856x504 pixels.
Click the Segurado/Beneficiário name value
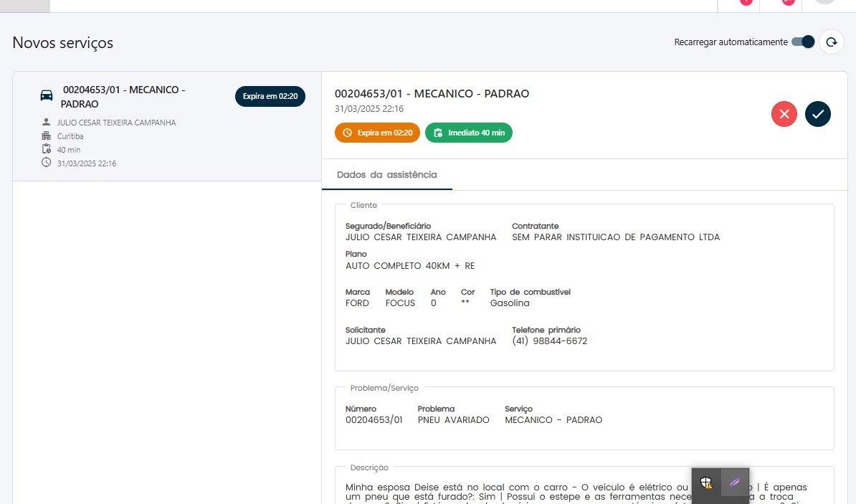421,237
